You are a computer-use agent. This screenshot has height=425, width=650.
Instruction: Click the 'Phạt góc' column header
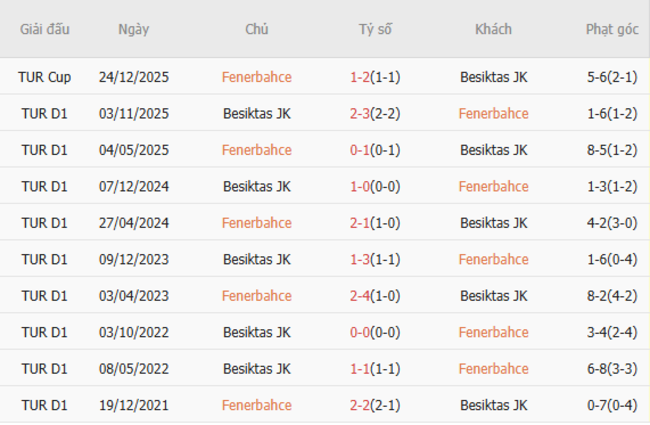(x=612, y=29)
